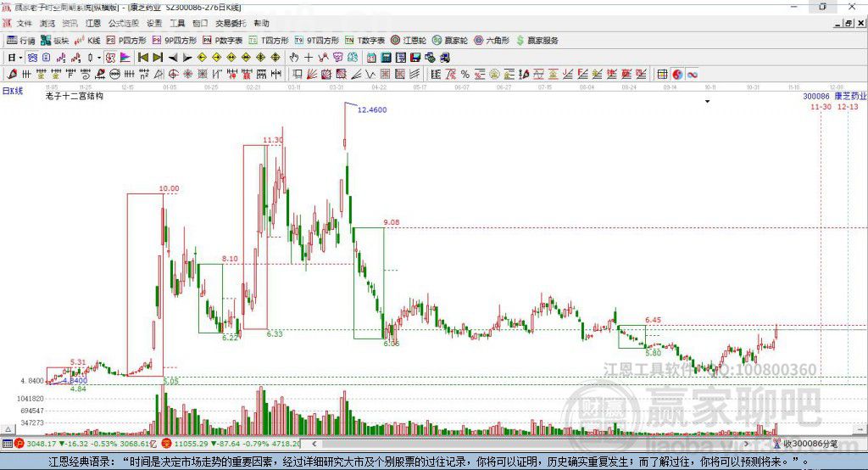The image size is (868, 470).
Task: Click the jump-to-last-bar arrow icon
Action: click(158, 58)
